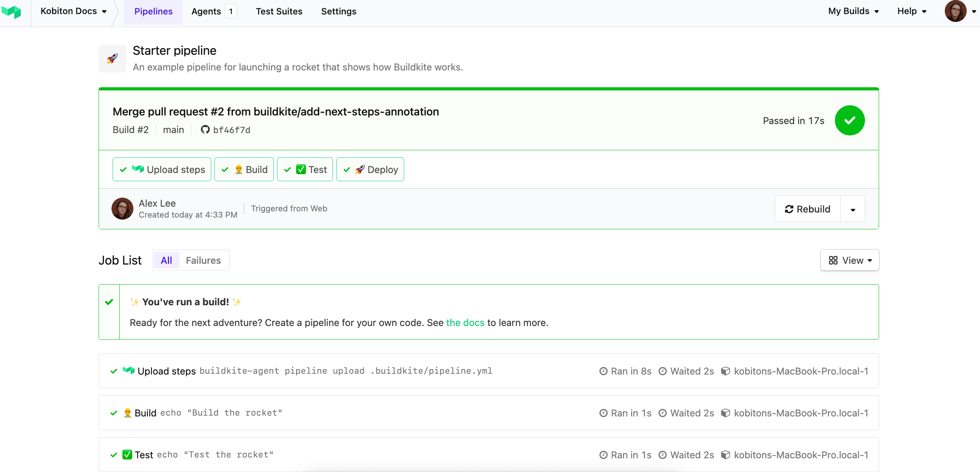Jump to the Deploy step pill

[x=370, y=169]
